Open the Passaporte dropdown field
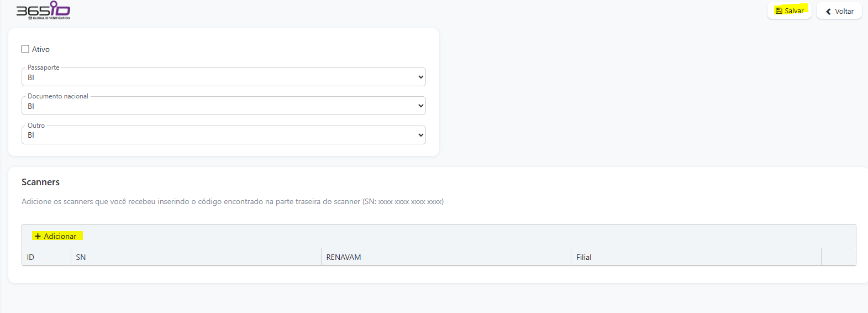Image resolution: width=868 pixels, height=313 pixels. (x=221, y=77)
